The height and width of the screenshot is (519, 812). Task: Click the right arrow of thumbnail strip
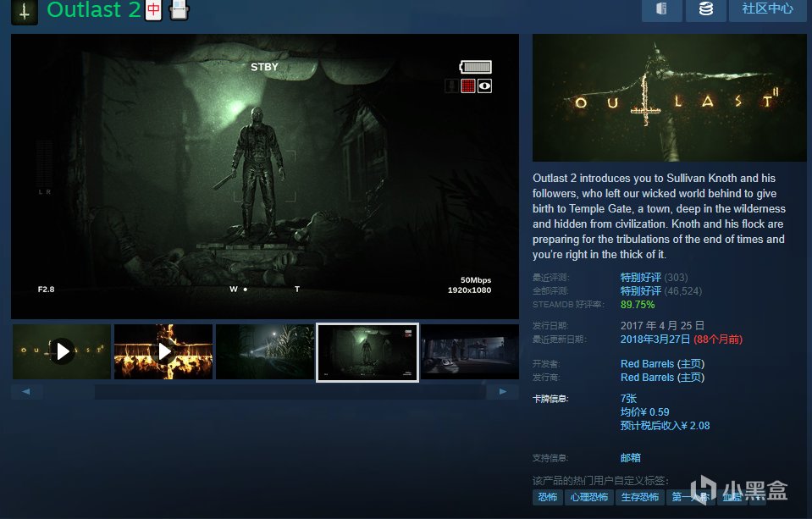tap(502, 392)
